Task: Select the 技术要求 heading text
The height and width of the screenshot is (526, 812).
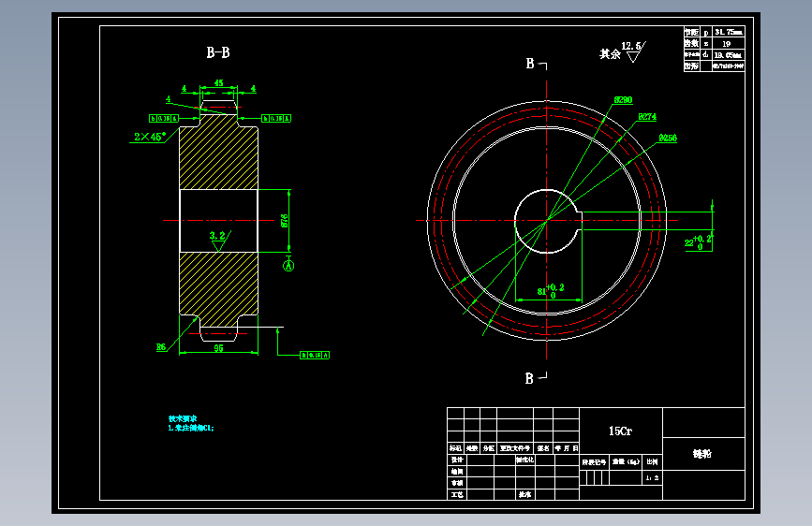Action: pos(183,418)
